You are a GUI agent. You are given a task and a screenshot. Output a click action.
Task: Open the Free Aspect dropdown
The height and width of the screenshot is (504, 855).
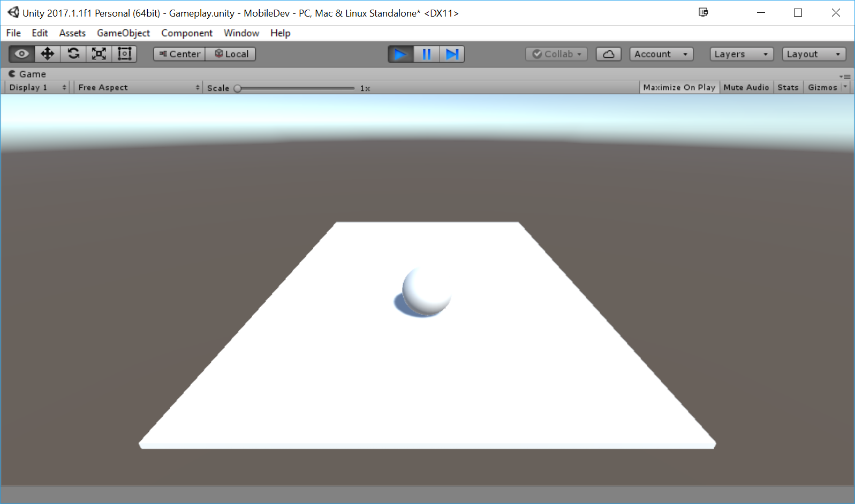138,87
